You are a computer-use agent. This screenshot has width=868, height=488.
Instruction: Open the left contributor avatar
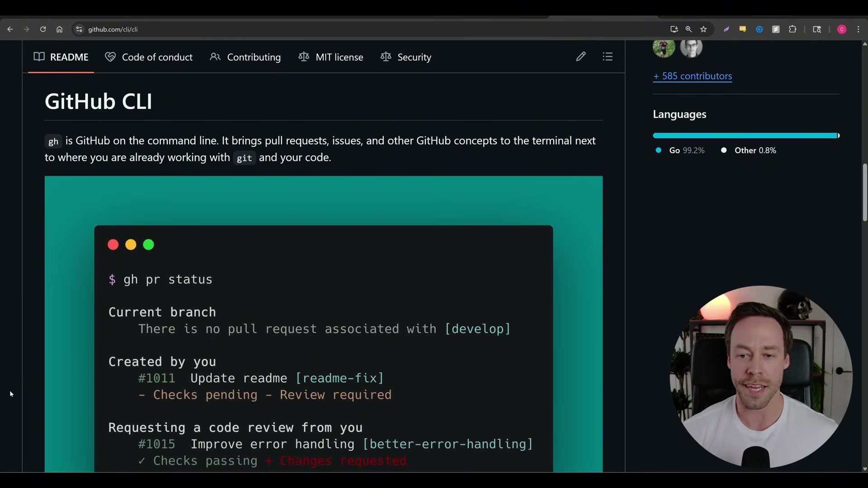click(664, 47)
